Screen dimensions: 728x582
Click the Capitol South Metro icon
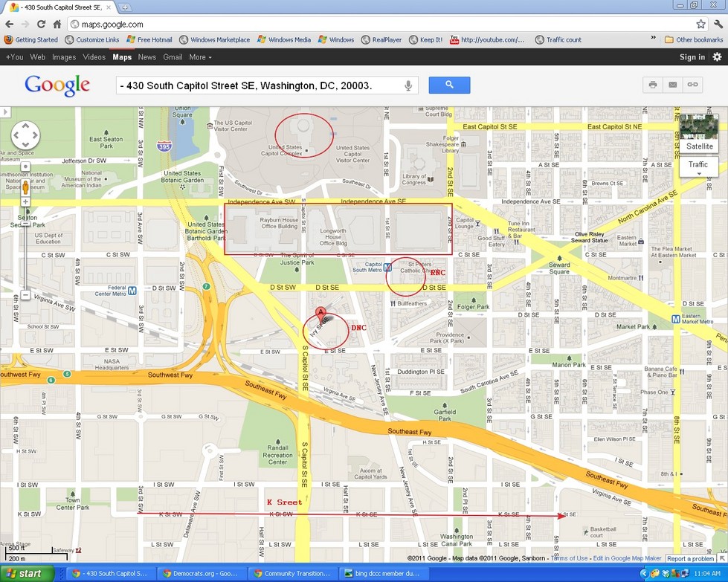[x=387, y=268]
